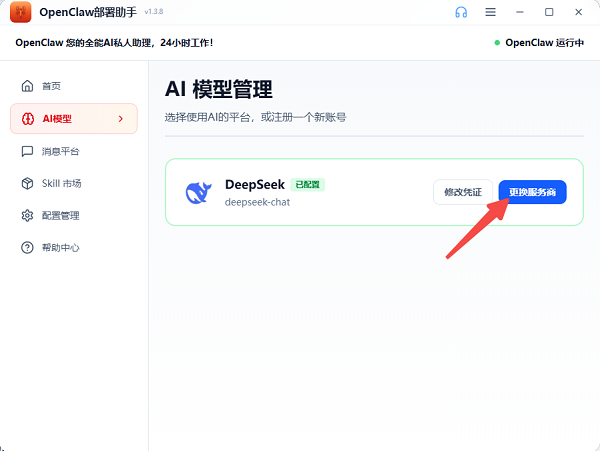Minimize the OpenClaw window
Viewport: 600px width, 451px height.
(520, 12)
